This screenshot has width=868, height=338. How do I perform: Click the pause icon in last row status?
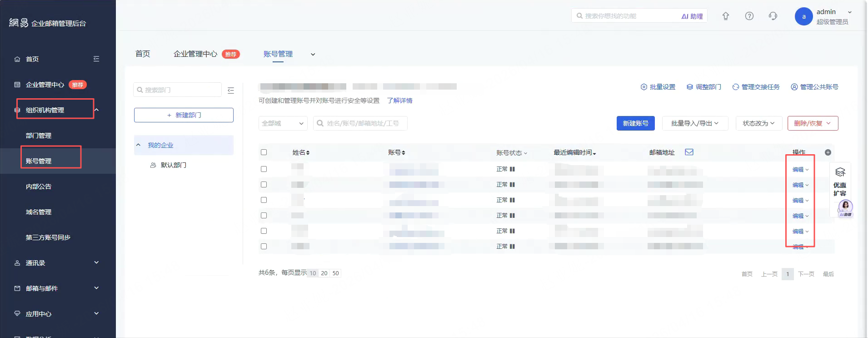pyautogui.click(x=512, y=247)
